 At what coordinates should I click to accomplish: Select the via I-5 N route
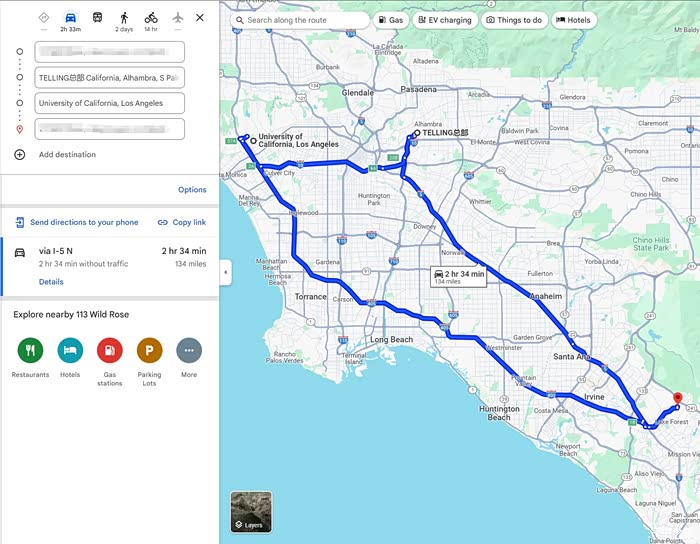point(109,266)
